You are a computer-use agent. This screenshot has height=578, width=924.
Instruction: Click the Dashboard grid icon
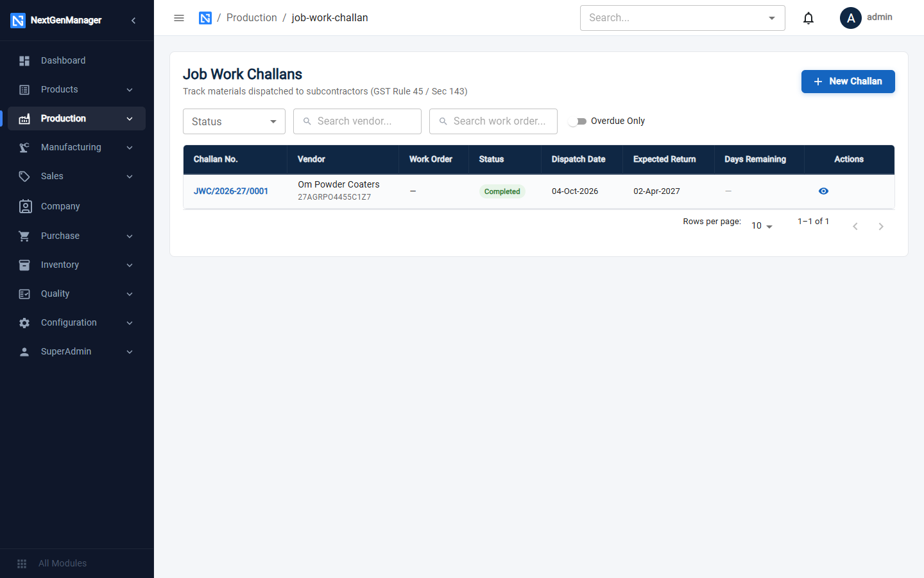point(24,60)
